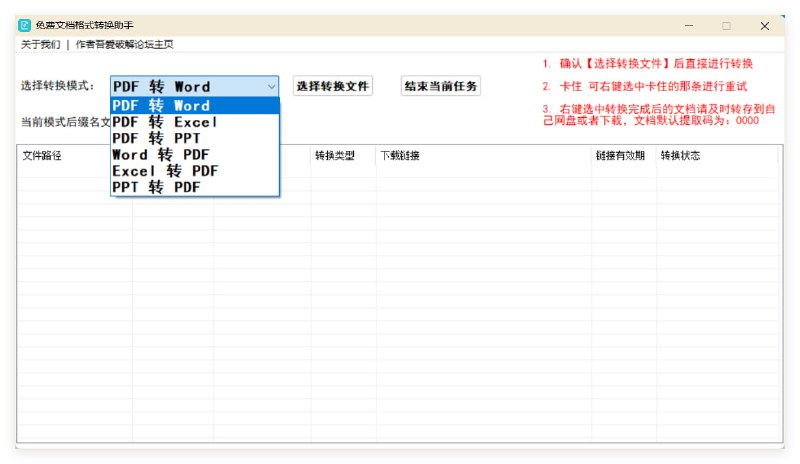
Task: Open the 作者吾爱破解论坛主页 link
Action: [124, 45]
